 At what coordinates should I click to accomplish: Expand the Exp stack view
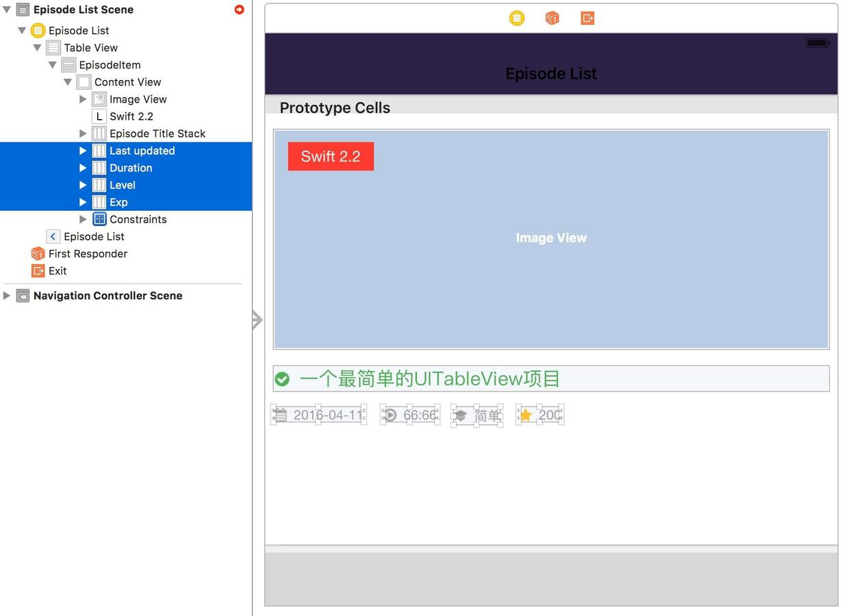(83, 201)
